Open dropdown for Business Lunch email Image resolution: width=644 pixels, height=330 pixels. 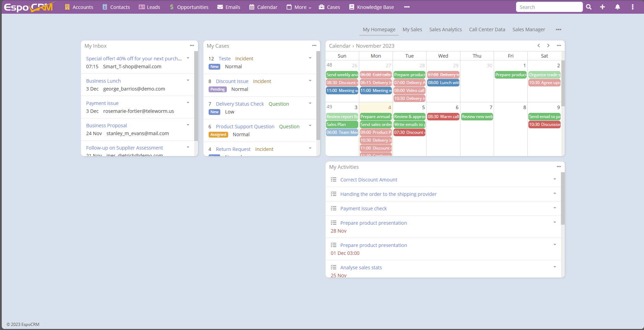pos(188,81)
